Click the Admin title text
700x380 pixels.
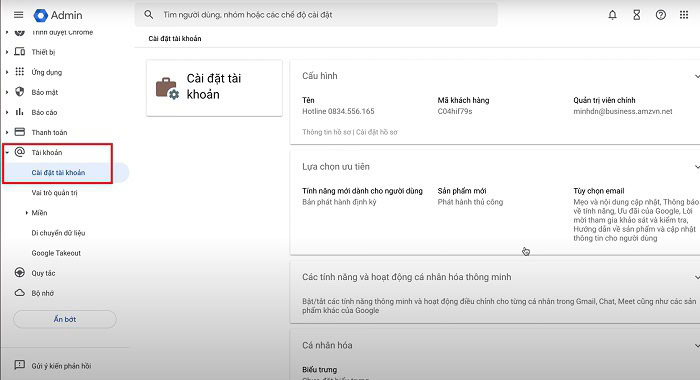click(x=67, y=15)
